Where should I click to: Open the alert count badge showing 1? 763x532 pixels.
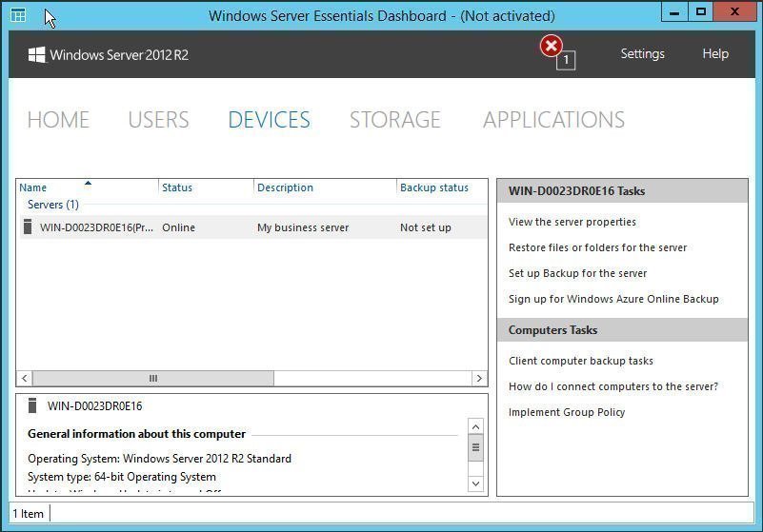(x=566, y=60)
